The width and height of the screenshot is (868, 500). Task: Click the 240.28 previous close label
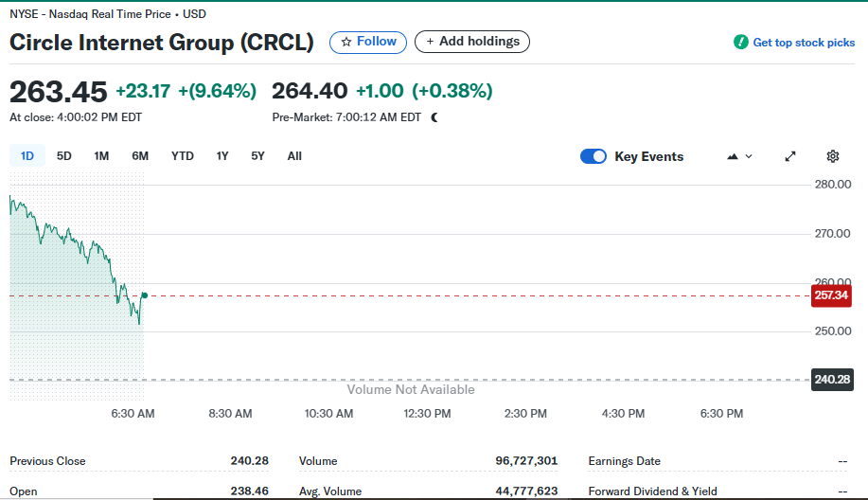tap(832, 380)
